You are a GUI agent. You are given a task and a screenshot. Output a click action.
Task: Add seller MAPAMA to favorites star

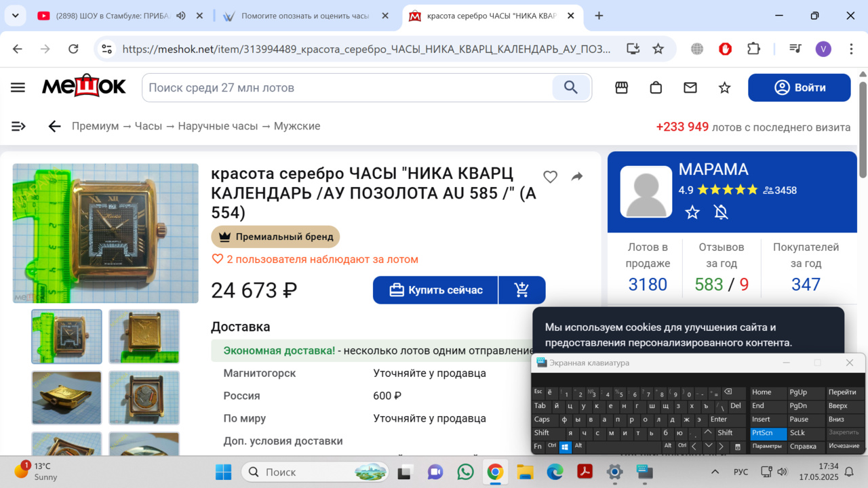coord(692,212)
